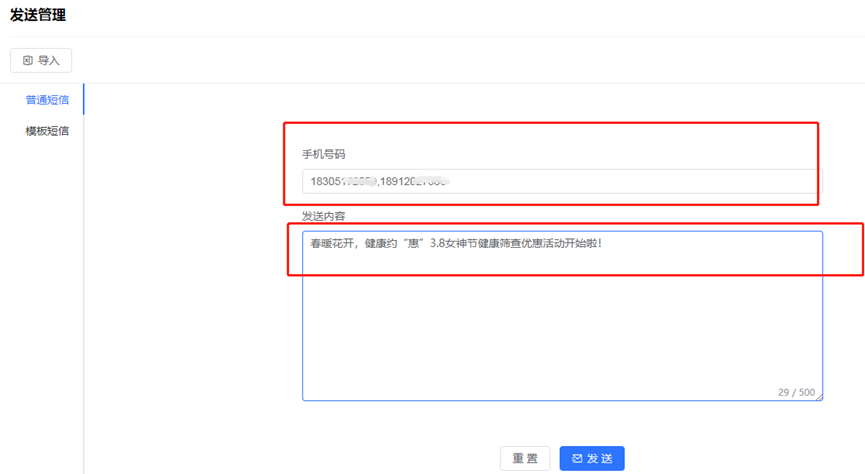This screenshot has height=474, width=865.
Task: Click the 重置 reset button
Action: coord(525,458)
